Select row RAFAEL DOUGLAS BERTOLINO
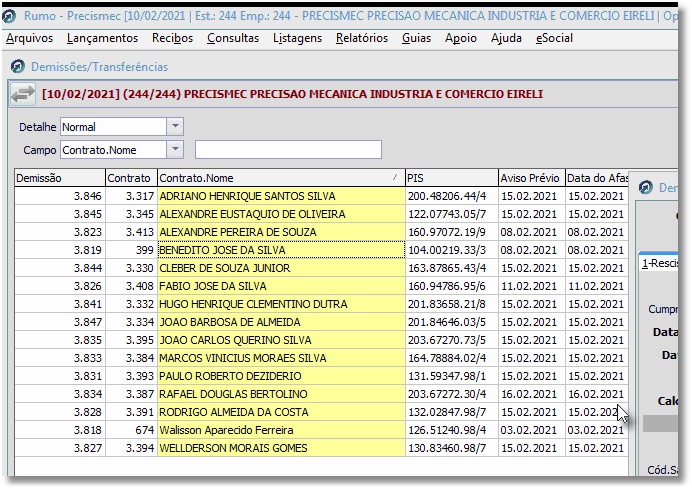Image resolution: width=692 pixels, height=490 pixels. 321,394
